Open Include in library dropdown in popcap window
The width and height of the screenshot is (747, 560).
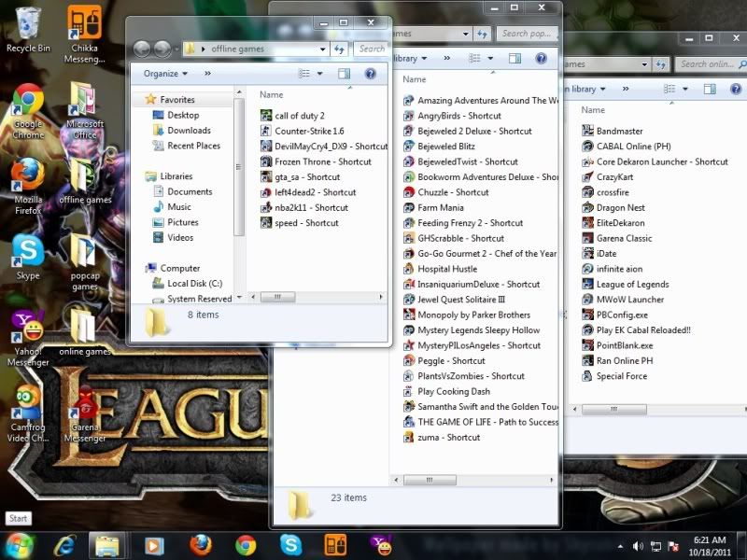point(409,58)
